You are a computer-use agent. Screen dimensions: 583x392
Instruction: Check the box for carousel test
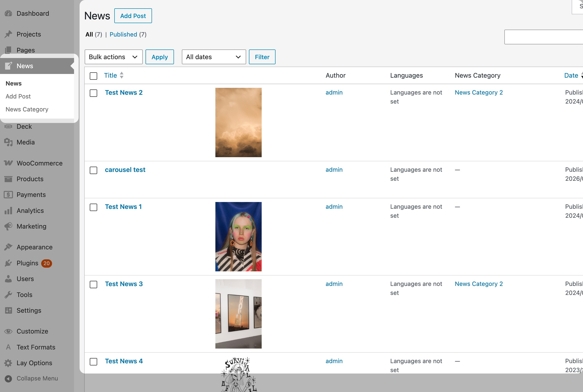tap(93, 170)
